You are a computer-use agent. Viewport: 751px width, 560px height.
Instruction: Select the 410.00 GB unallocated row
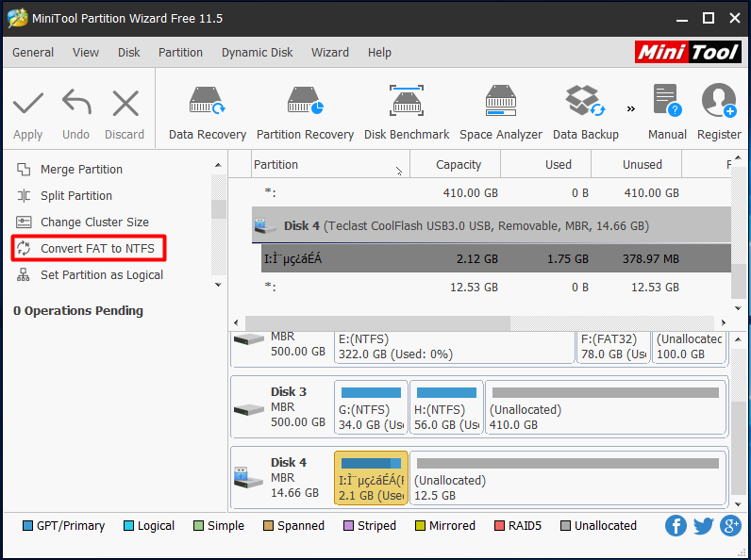pos(492,193)
